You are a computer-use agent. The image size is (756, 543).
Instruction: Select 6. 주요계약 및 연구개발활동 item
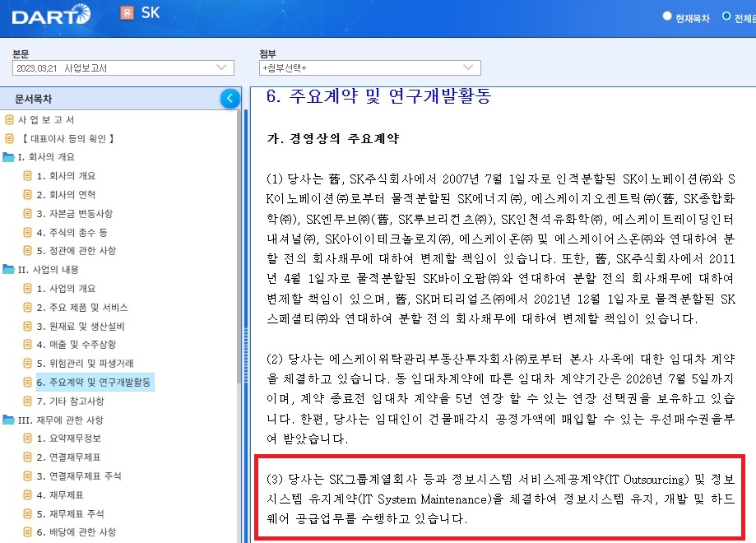[94, 383]
